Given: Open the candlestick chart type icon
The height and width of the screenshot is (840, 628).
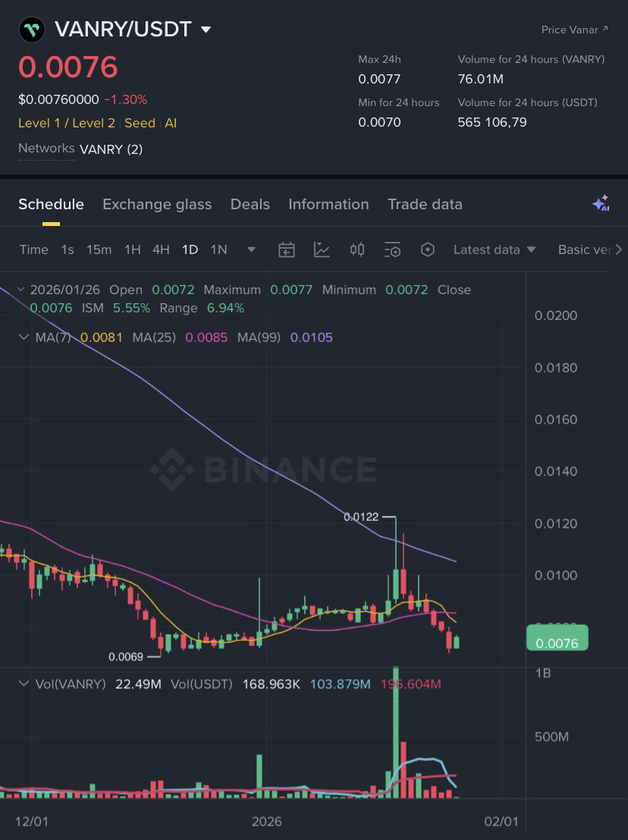Looking at the screenshot, I should 357,249.
